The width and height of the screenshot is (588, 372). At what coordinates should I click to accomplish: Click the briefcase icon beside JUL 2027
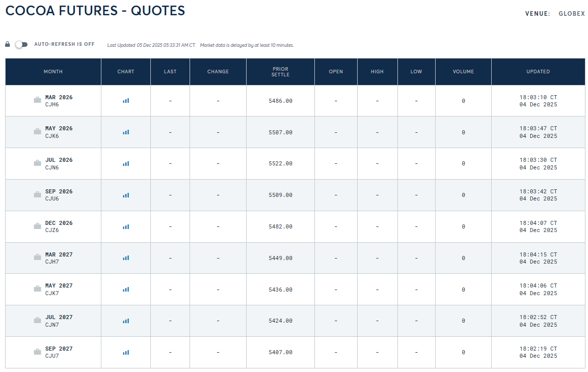pos(38,320)
